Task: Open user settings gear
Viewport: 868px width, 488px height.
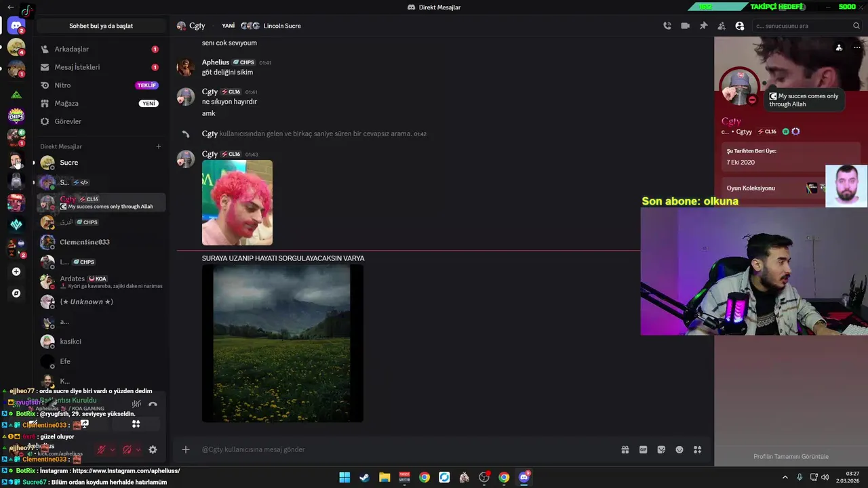Action: tap(153, 449)
